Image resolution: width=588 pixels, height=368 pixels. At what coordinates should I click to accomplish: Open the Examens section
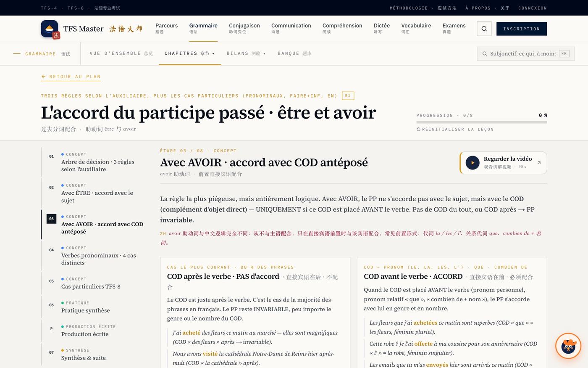[x=454, y=29]
